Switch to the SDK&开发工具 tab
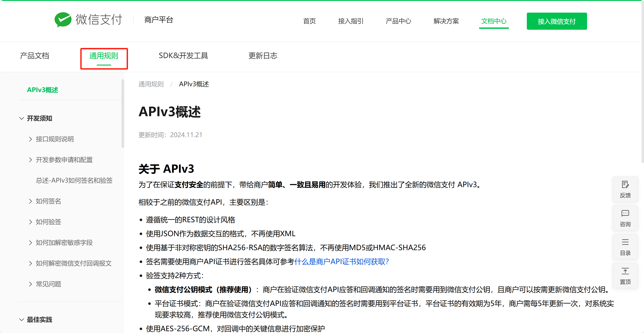 coord(184,56)
